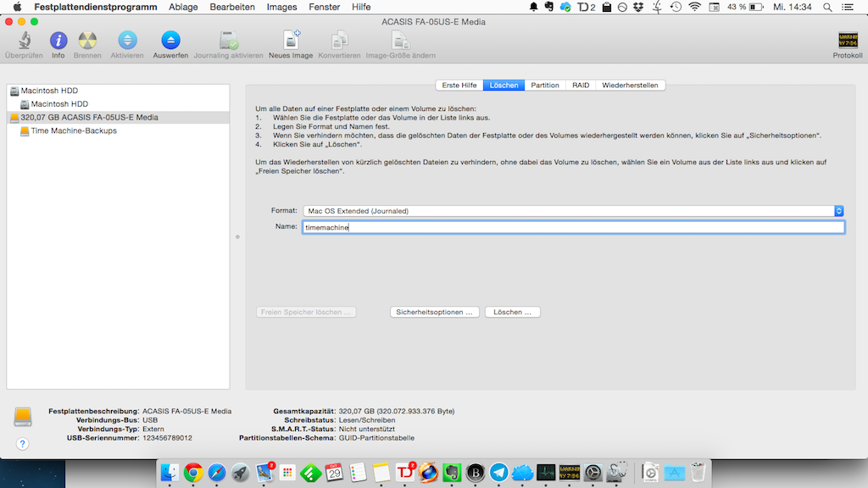Image resolution: width=868 pixels, height=488 pixels.
Task: Switch to the Erste Hilfe tab
Action: click(459, 86)
